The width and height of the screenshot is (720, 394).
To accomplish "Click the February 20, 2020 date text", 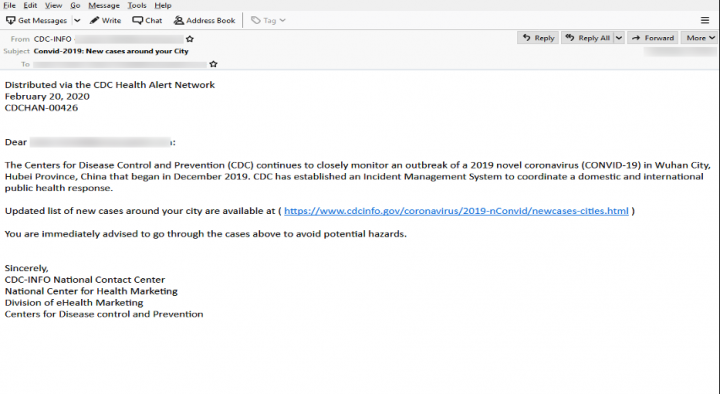I will coord(47,96).
